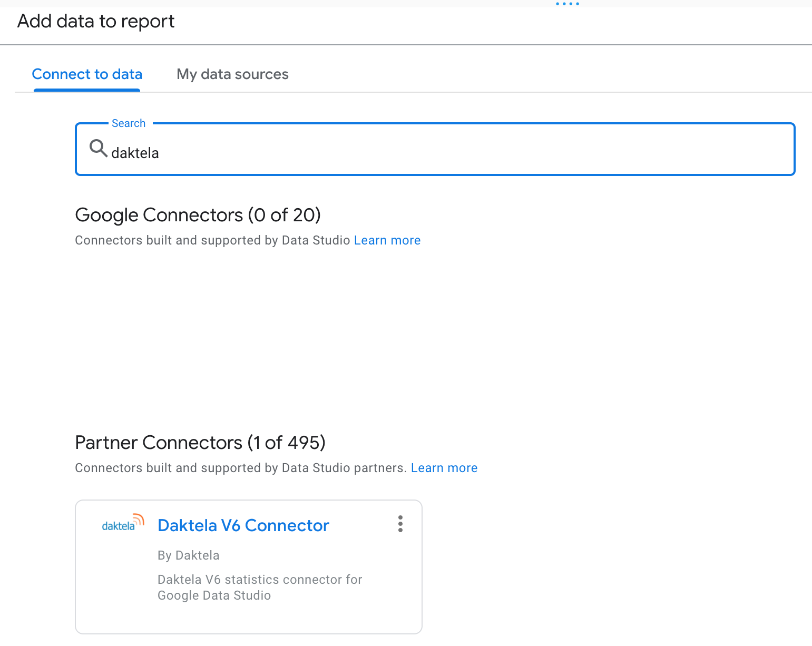Screen dimensions: 812x646
Task: Click the Google Connectors (0 of 20) heading
Action: click(198, 215)
